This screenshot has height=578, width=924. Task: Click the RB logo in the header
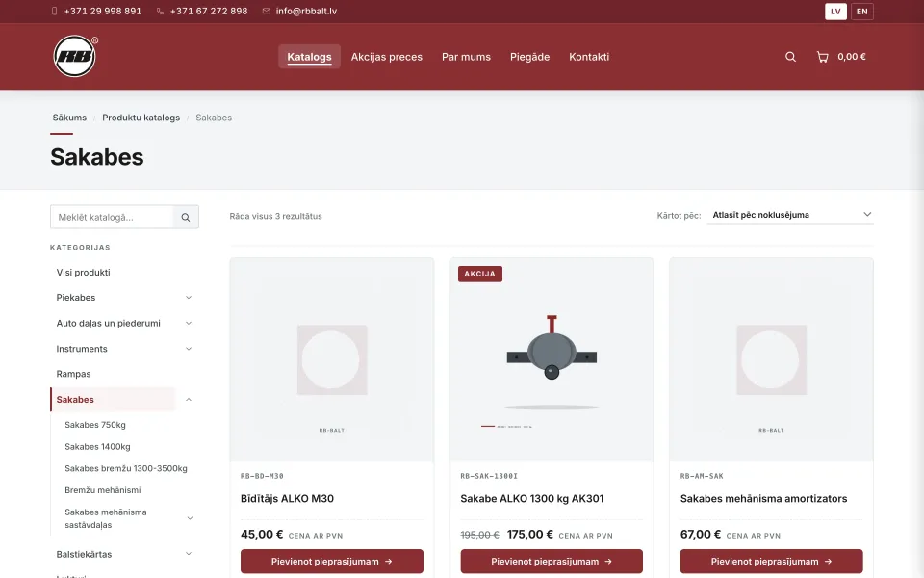point(75,56)
